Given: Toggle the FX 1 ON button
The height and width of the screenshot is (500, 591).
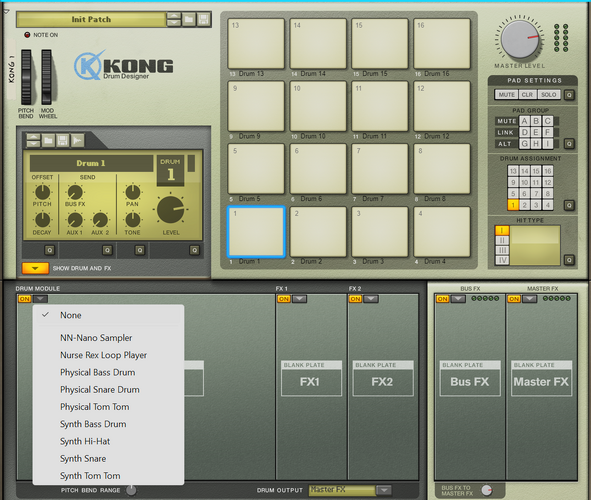Looking at the screenshot, I should [284, 299].
